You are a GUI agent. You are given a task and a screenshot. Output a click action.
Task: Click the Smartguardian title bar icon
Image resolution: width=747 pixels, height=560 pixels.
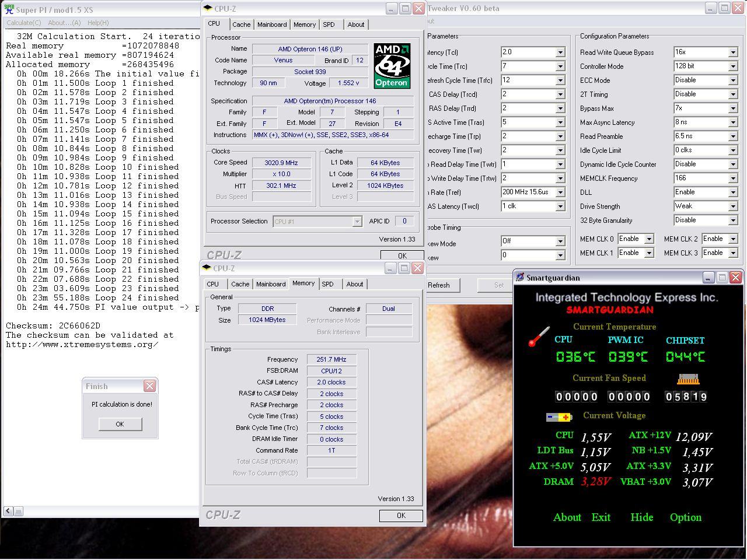tap(520, 278)
